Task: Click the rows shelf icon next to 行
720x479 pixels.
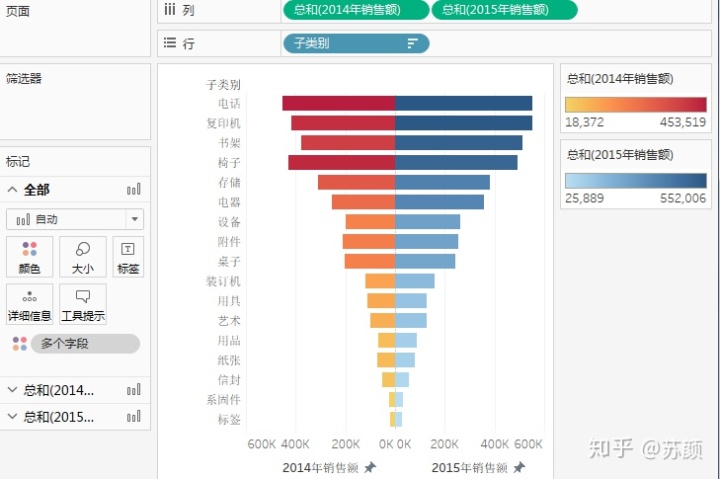Action: [x=170, y=43]
